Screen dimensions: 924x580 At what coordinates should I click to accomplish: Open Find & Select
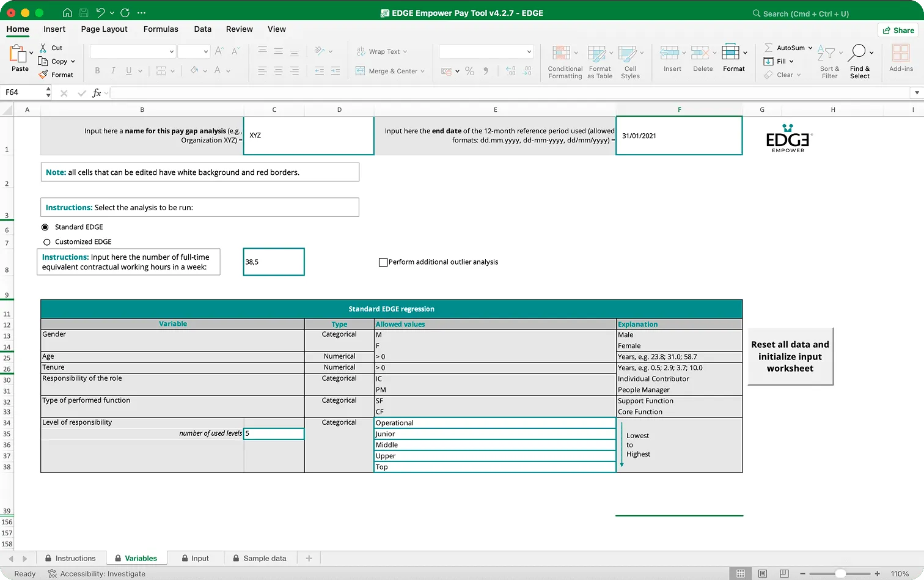[x=860, y=62]
